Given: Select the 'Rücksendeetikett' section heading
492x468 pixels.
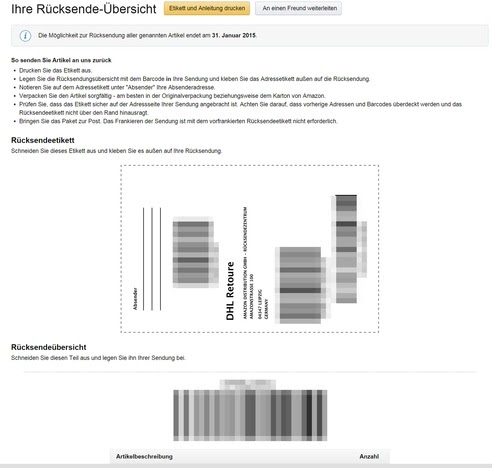Looking at the screenshot, I should click(43, 140).
